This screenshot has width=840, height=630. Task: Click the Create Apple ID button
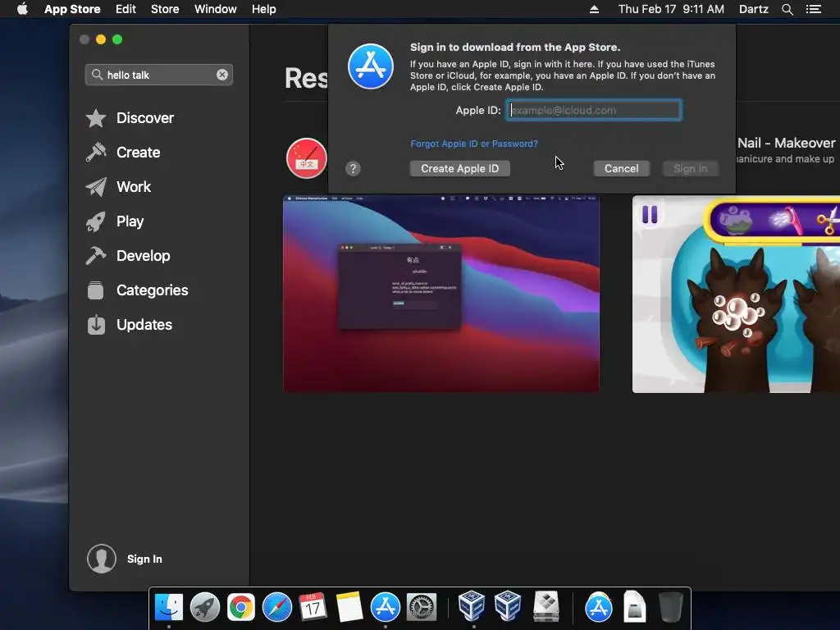click(x=459, y=169)
